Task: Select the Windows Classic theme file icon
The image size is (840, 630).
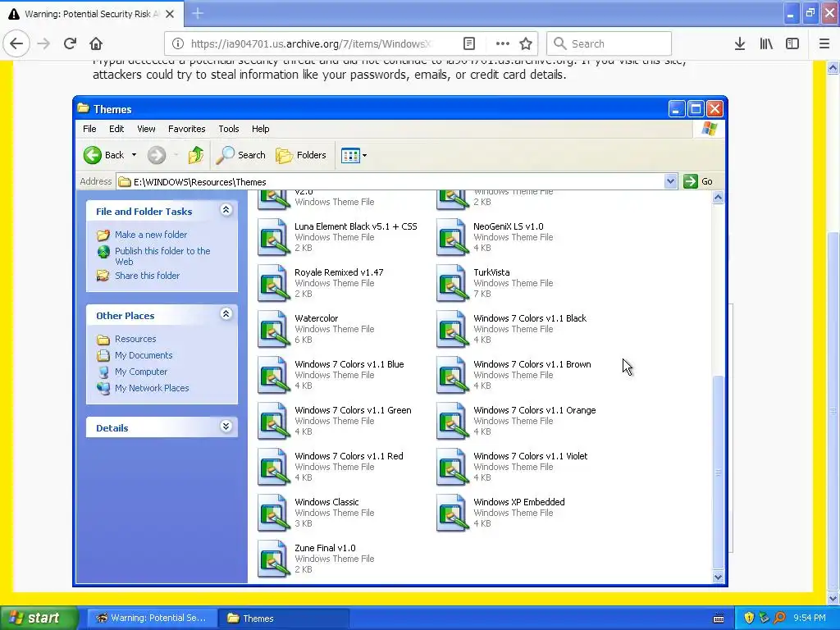Action: pos(274,514)
